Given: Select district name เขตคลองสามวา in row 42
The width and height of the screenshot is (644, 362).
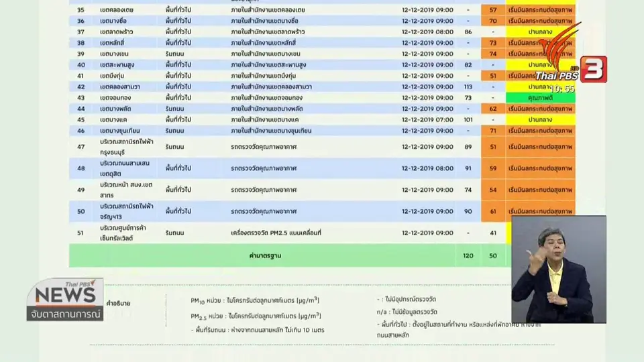Looking at the screenshot, I should tap(120, 86).
